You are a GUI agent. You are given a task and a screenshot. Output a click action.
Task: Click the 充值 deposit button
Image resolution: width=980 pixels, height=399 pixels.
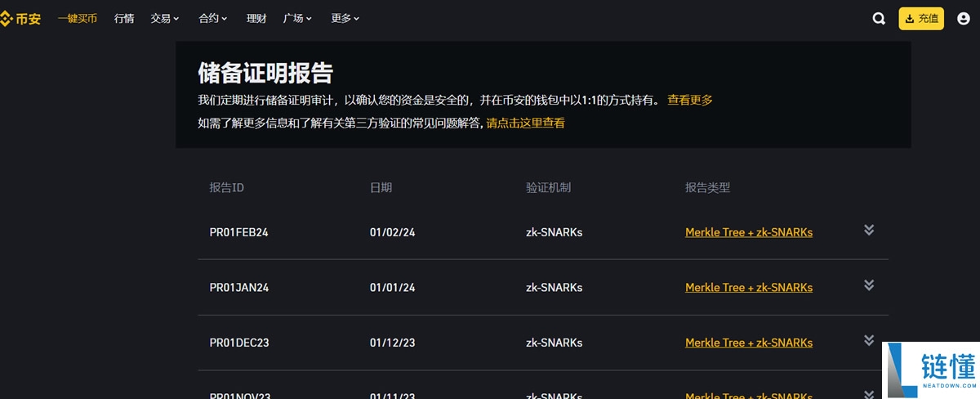[921, 19]
